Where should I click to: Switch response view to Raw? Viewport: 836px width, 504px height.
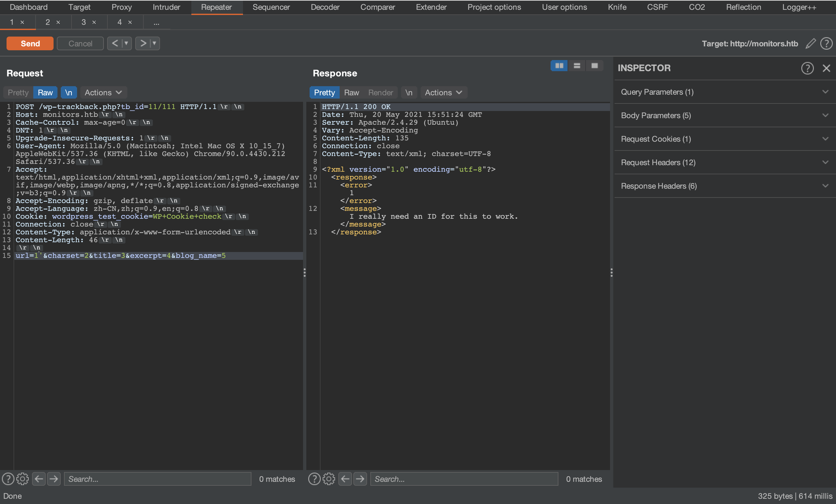(x=351, y=93)
